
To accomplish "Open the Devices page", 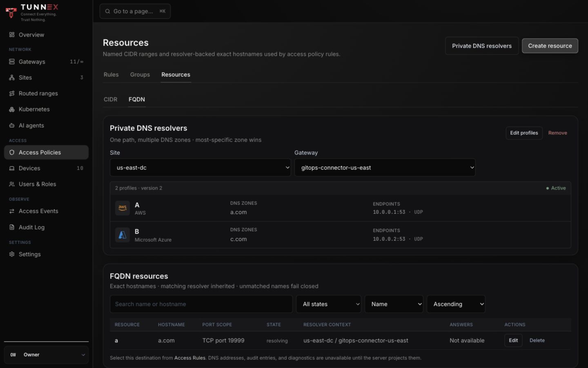I will click(x=46, y=168).
